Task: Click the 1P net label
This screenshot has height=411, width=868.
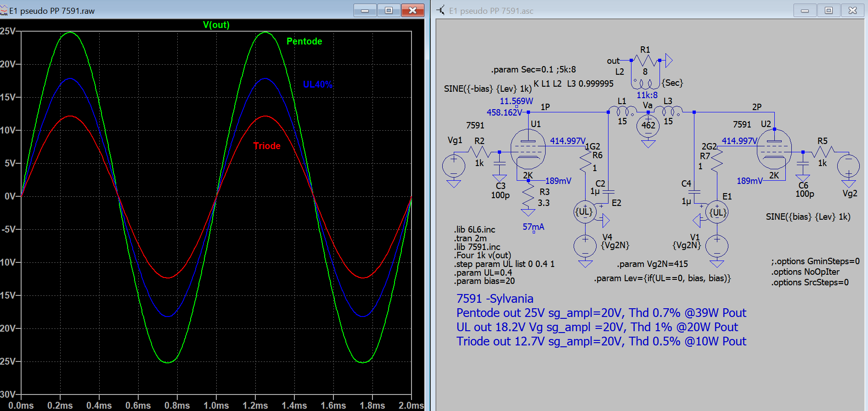Action: pyautogui.click(x=545, y=107)
